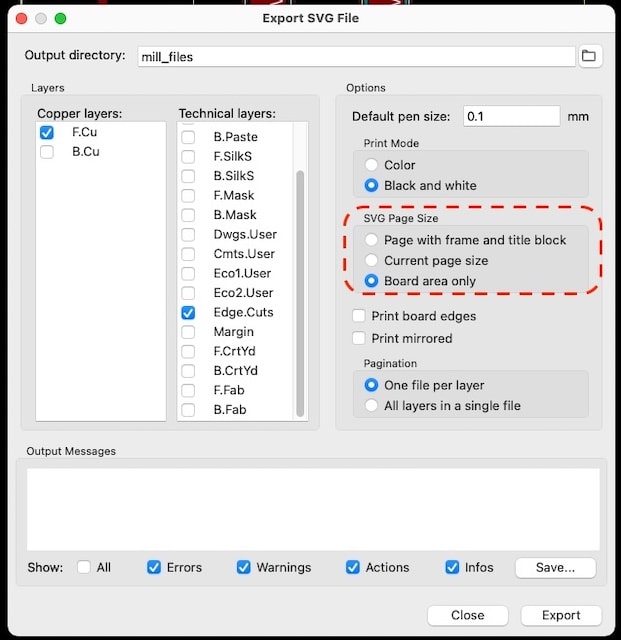Check the B.CrtYd layer
The height and width of the screenshot is (640, 621).
[188, 371]
